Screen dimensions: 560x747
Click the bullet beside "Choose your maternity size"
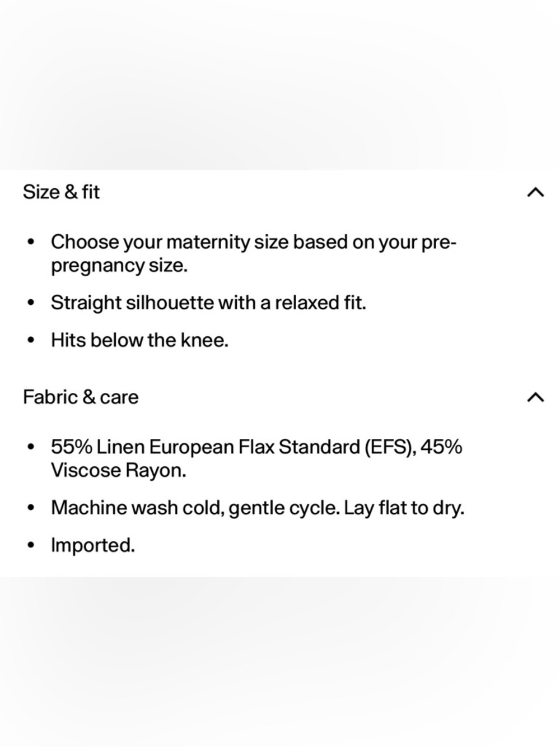click(x=31, y=242)
